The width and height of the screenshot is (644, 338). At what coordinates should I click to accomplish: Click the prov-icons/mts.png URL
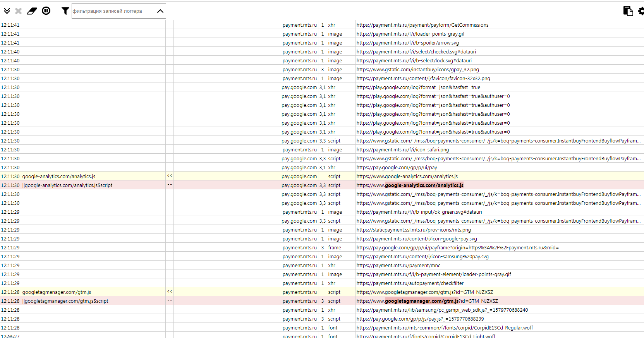coord(414,230)
